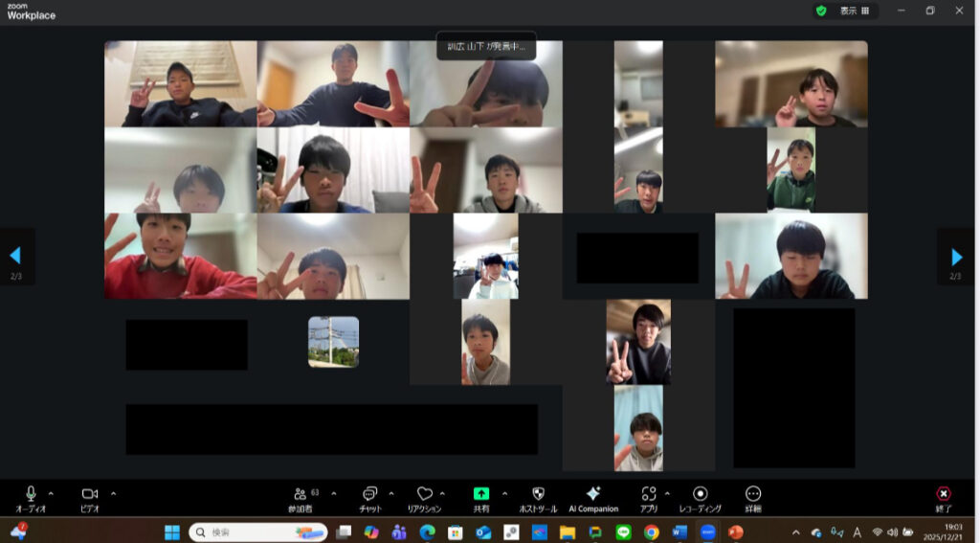Open the View (表示) layout menu
This screenshot has height=543, width=980.
(854, 11)
